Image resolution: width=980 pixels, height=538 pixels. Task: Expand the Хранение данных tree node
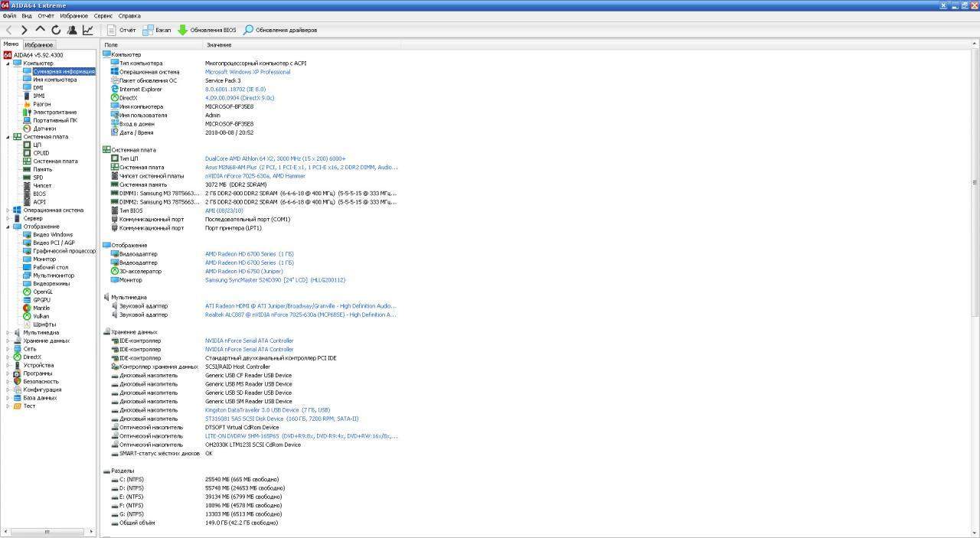(8, 341)
